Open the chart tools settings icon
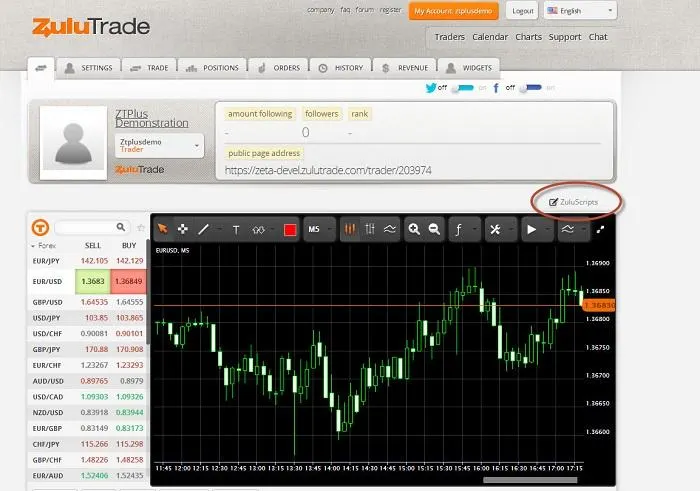Viewport: 700px width, 491px height. pyautogui.click(x=495, y=229)
